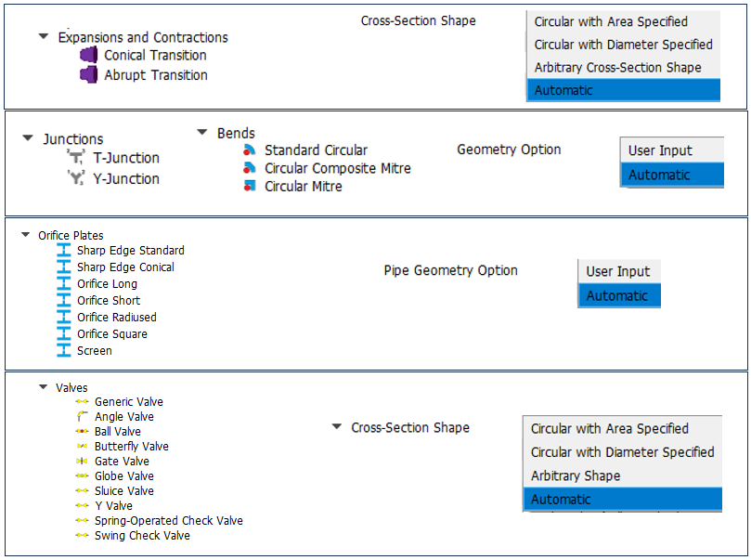The width and height of the screenshot is (751, 560).
Task: Select the T-Junction icon
Action: click(x=76, y=158)
